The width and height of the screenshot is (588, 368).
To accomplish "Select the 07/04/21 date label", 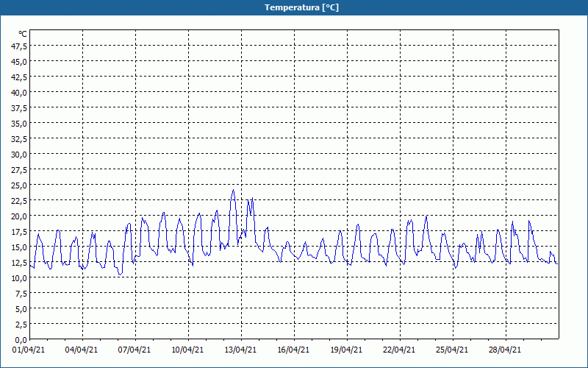I will coord(135,350).
